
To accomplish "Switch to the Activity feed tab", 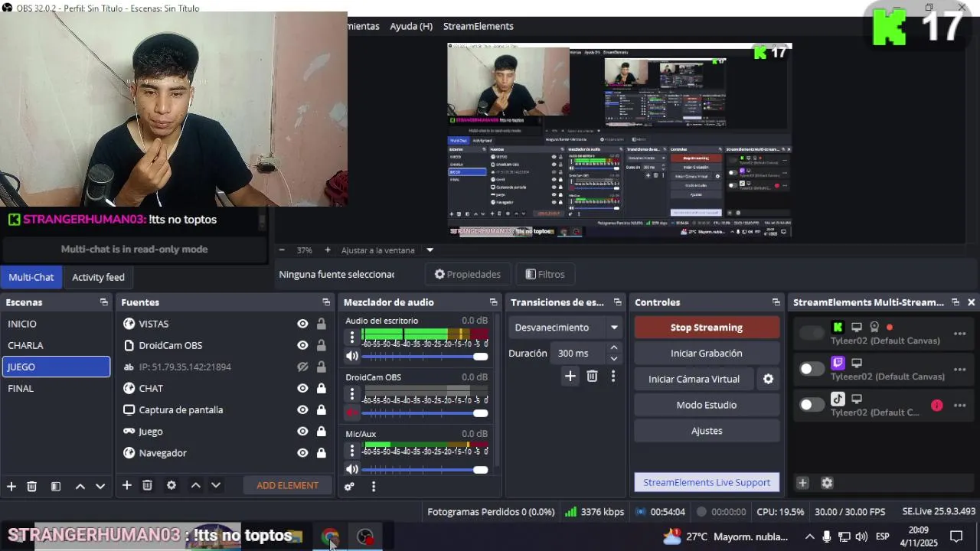I will (x=98, y=277).
